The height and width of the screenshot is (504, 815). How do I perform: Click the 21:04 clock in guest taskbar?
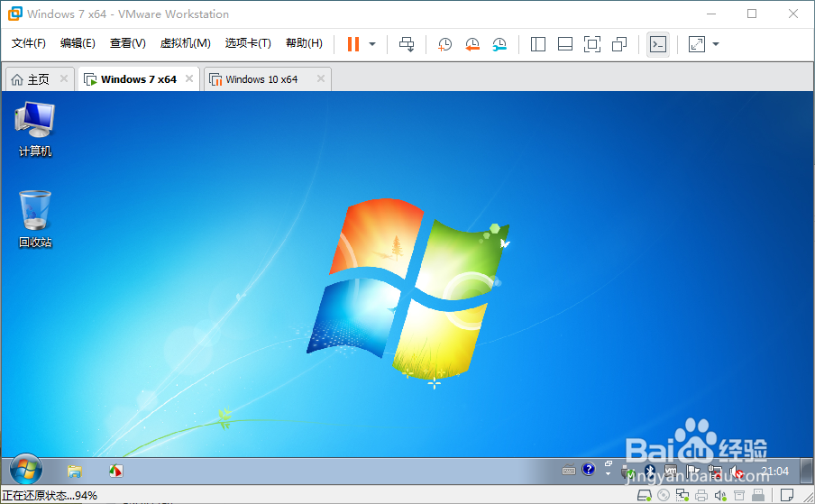[x=774, y=472]
